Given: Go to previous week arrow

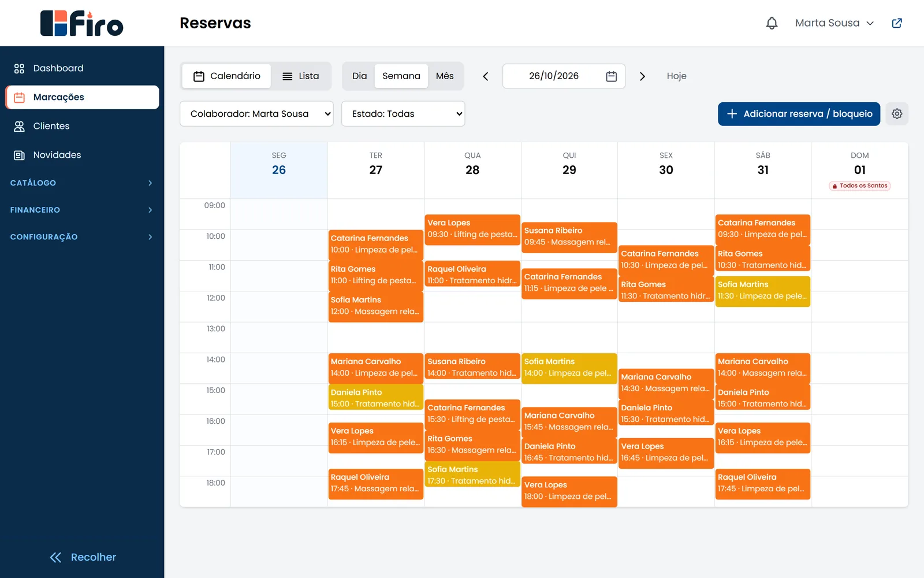Looking at the screenshot, I should 486,76.
